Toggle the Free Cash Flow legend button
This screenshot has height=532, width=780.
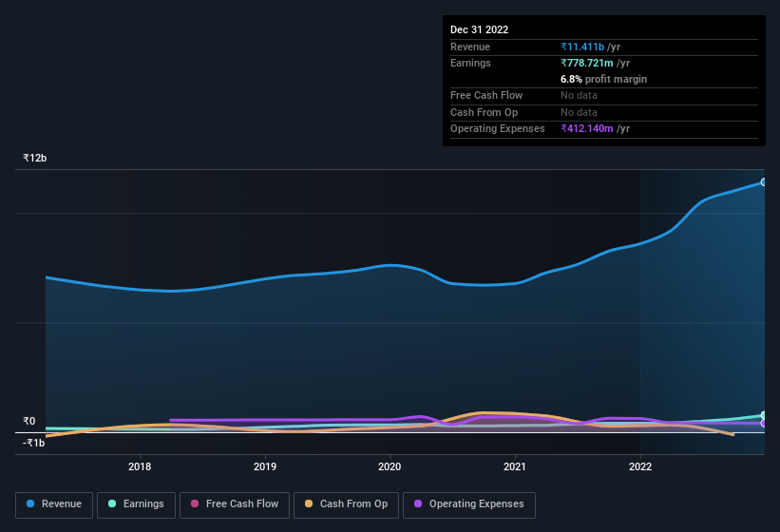click(x=235, y=504)
